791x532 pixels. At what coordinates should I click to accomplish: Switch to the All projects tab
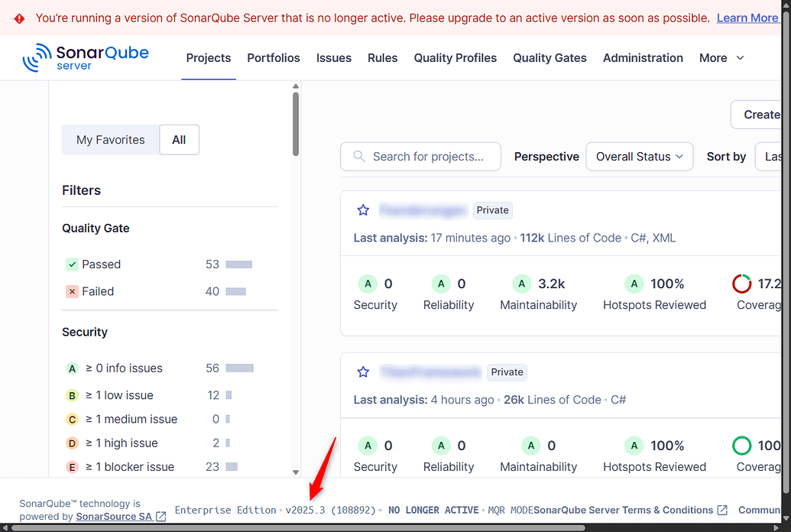[x=179, y=139]
